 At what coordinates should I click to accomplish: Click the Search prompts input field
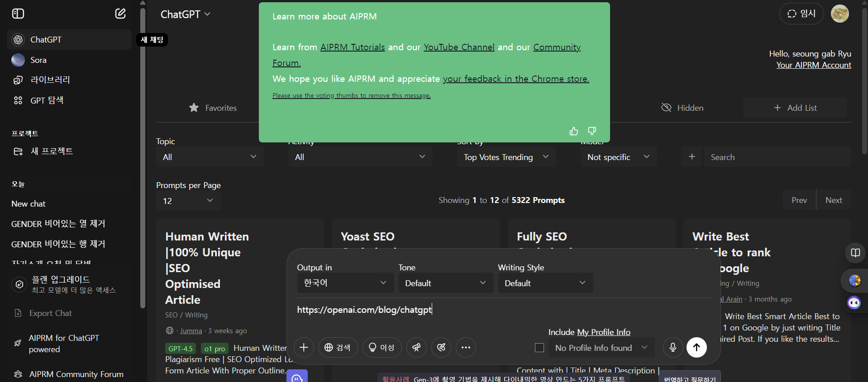point(777,157)
